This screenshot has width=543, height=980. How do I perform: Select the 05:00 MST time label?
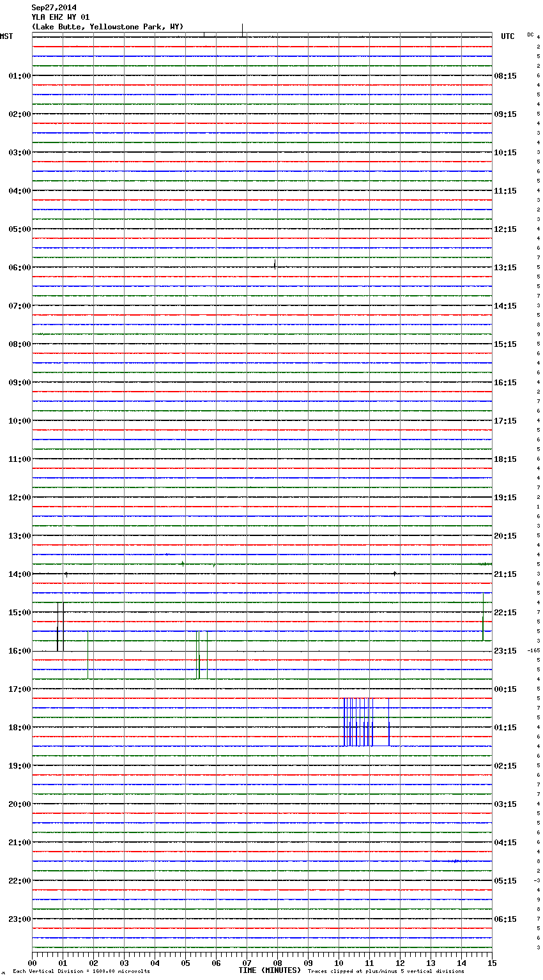pos(19,229)
